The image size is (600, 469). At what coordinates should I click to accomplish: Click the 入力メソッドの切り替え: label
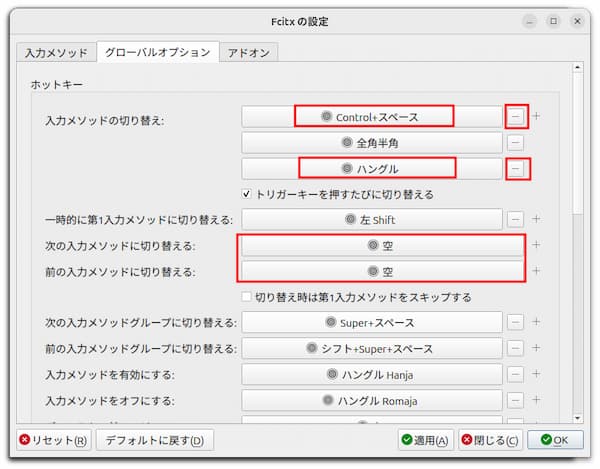point(104,121)
